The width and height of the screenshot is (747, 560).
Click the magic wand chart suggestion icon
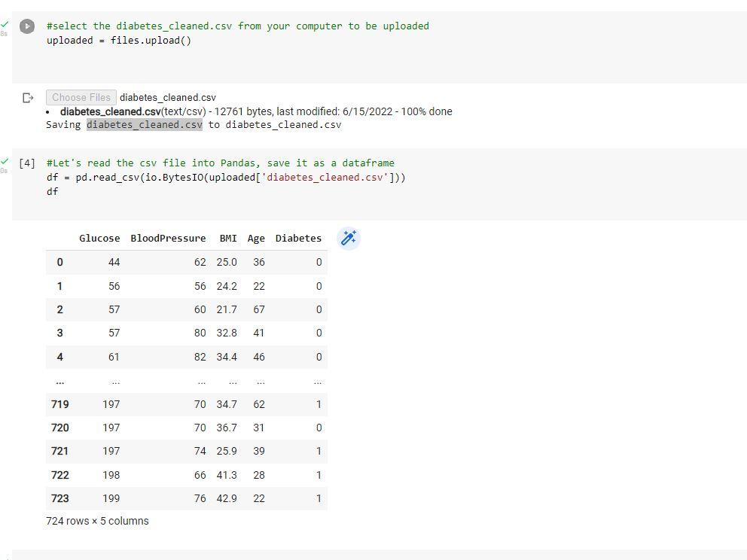[348, 238]
